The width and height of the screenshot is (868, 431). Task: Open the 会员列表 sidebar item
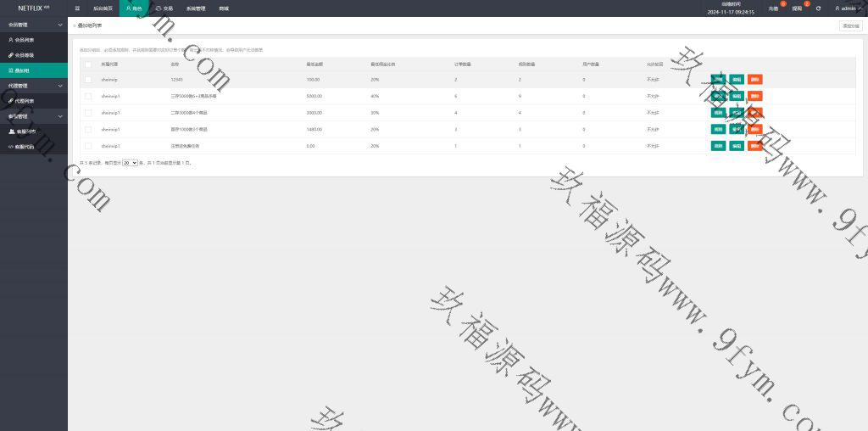(x=25, y=40)
